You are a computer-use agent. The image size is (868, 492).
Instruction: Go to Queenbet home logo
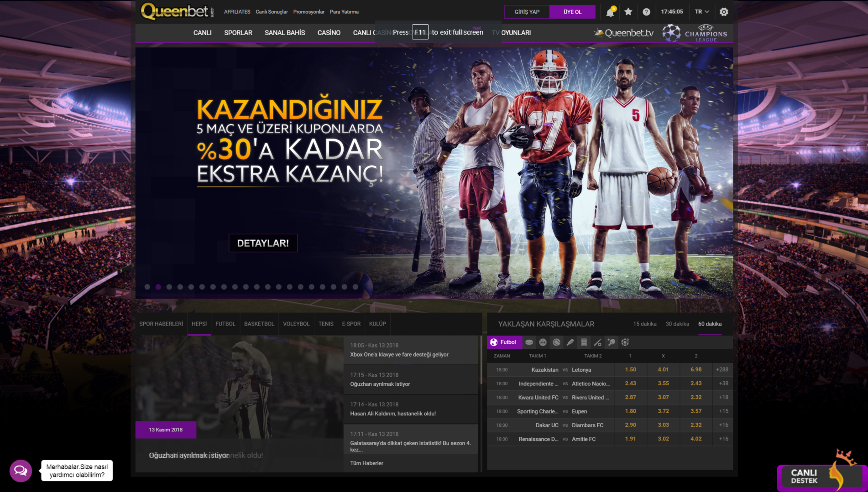[177, 11]
